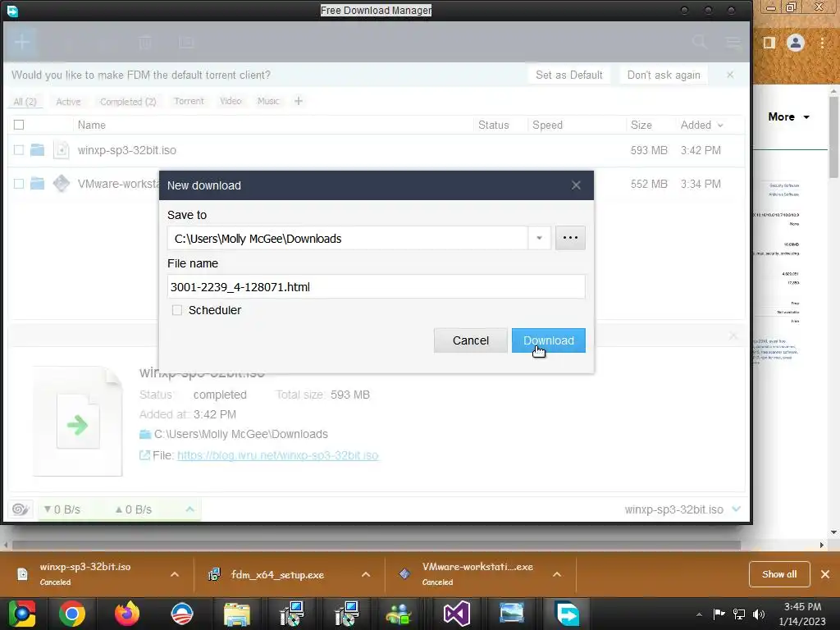Click the browser horizontal scrollbar
Viewport: 840px width, 630px height.
376,546
